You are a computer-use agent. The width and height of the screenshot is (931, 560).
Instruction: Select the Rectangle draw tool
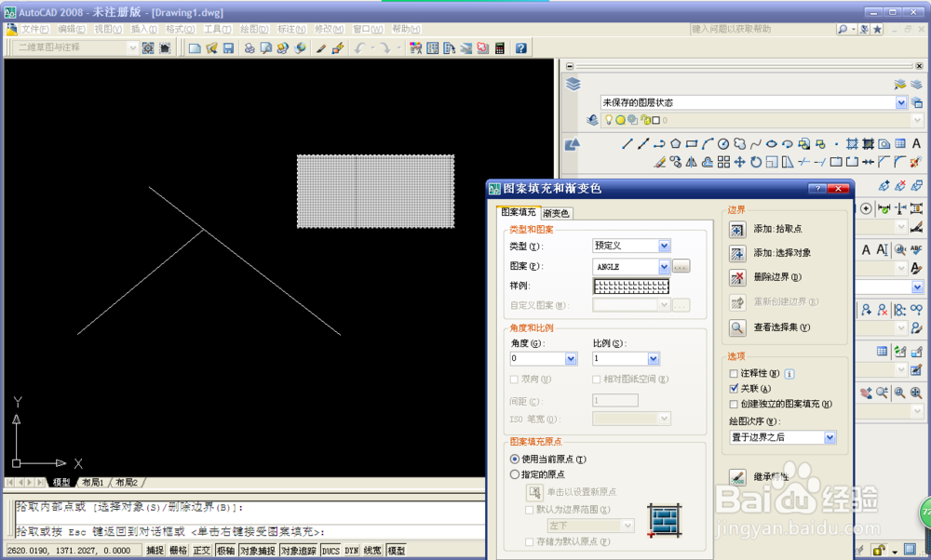tap(692, 143)
